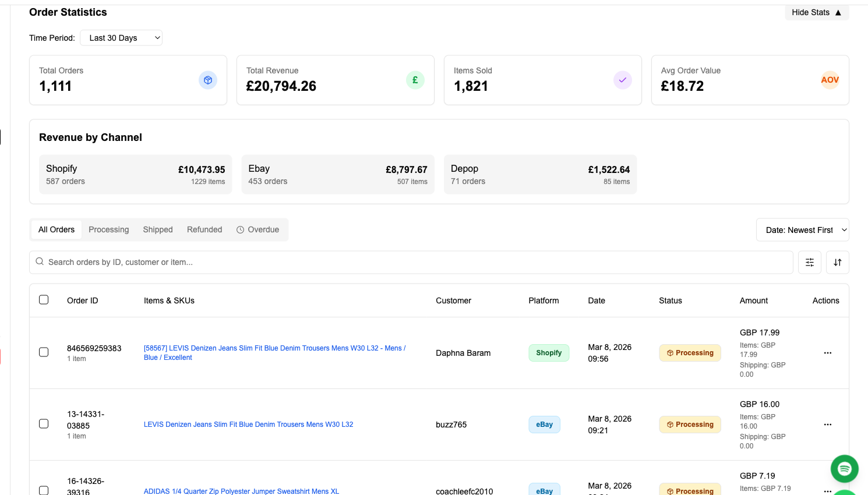Screen dimensions: 868x495
Task: Click order ID 846569259383
Action: (94, 348)
